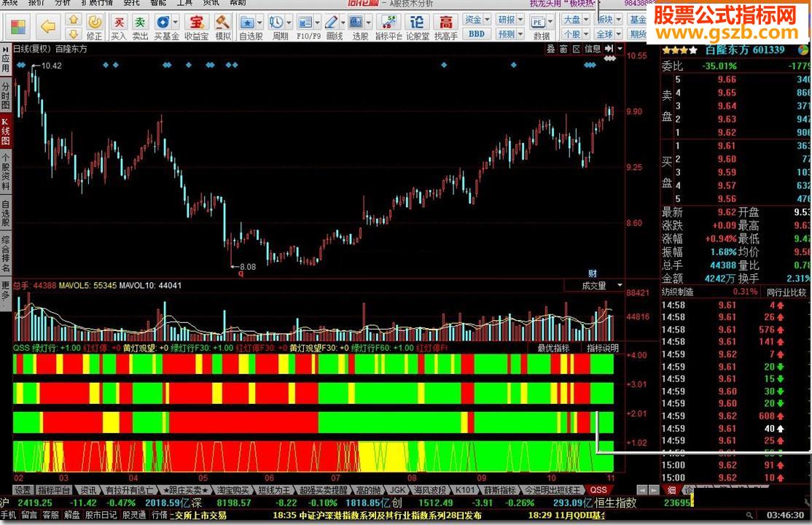Click the colorful home grid icon
The width and height of the screenshot is (812, 525).
[x=18, y=26]
